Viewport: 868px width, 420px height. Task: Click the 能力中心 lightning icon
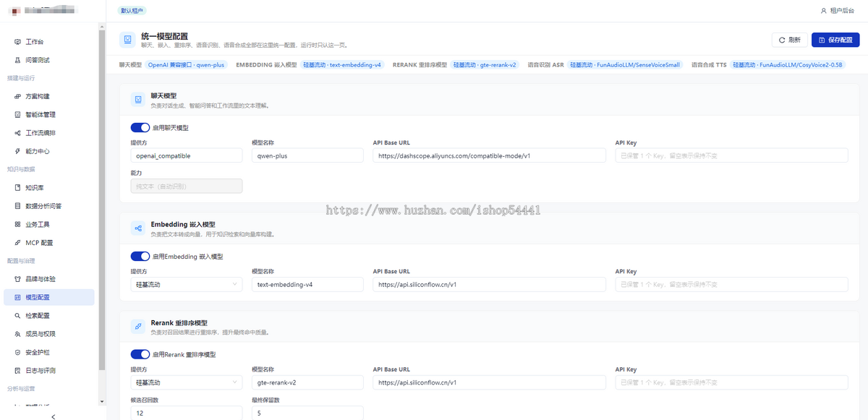point(18,151)
